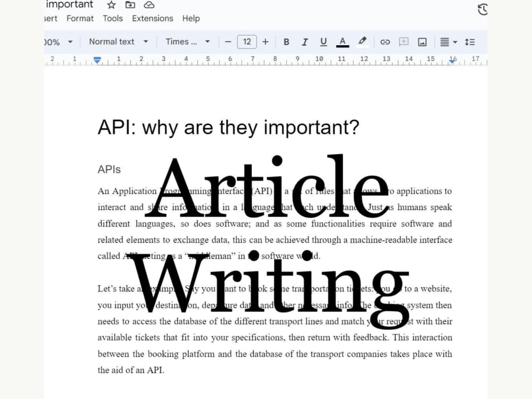Open the Extensions menu
The image size is (532, 399).
152,18
